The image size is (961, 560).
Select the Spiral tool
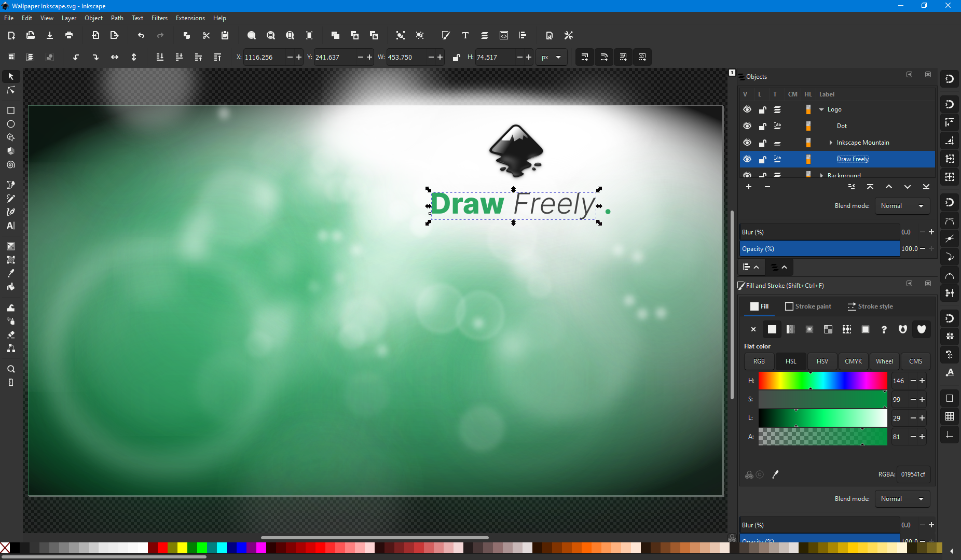(x=10, y=165)
